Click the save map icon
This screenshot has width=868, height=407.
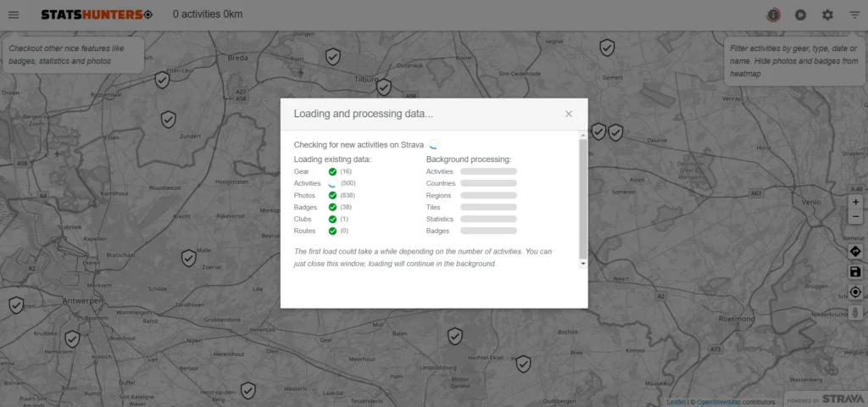[x=855, y=272]
